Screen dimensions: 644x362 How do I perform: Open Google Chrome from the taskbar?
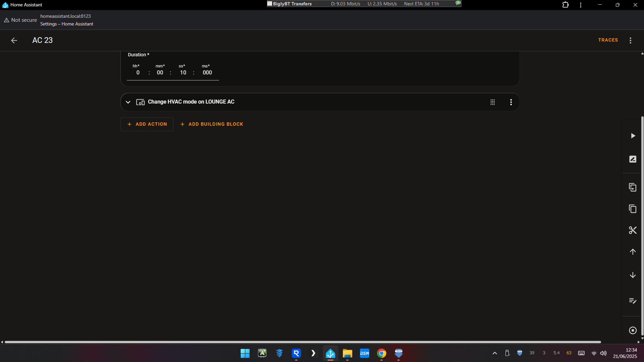tap(381, 353)
